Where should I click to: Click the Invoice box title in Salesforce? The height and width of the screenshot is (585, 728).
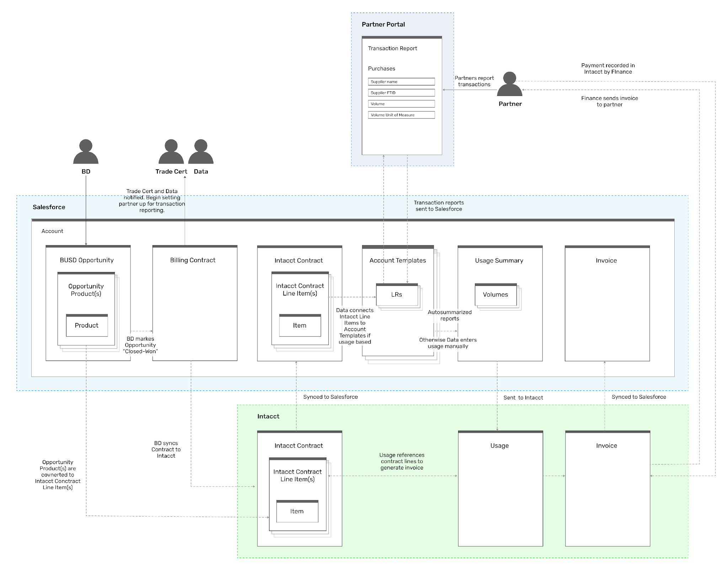tap(606, 261)
